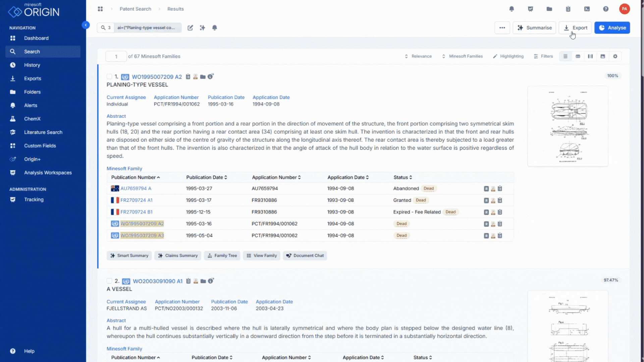Image resolution: width=644 pixels, height=362 pixels.
Task: Open patent link WO2003091090 A1
Action: point(158,281)
